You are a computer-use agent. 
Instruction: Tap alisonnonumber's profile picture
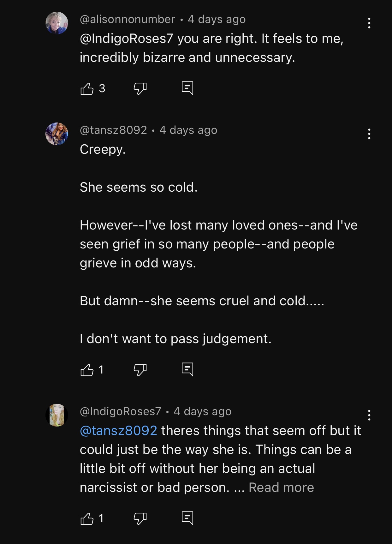(57, 23)
